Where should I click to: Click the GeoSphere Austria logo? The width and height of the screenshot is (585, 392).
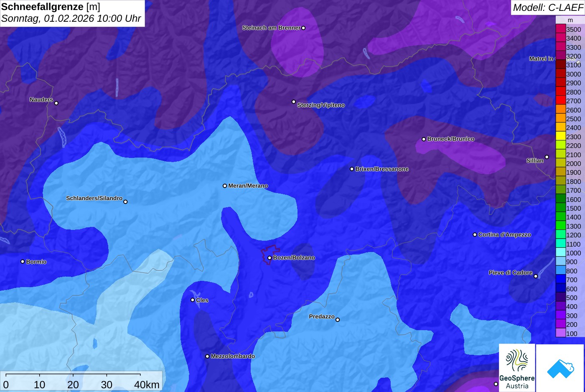(517, 368)
